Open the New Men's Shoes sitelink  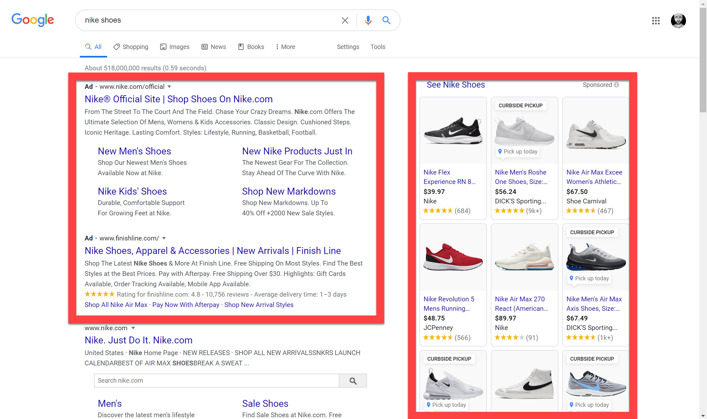(134, 151)
